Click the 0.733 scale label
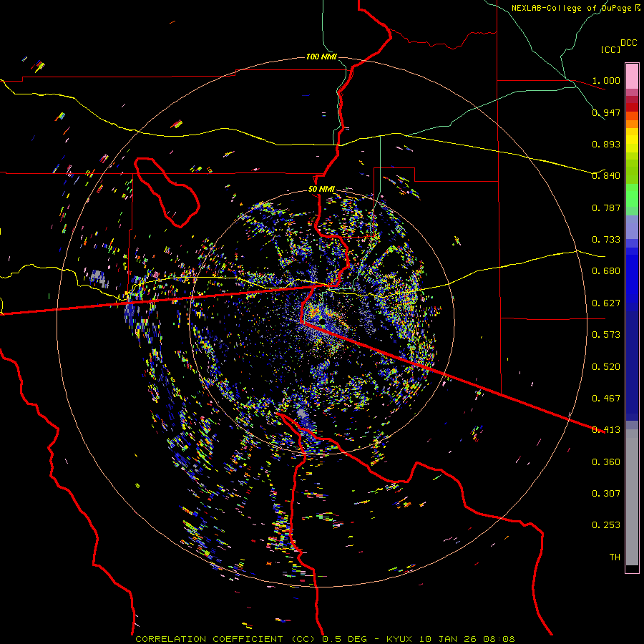Screen dimensions: 644x644 [606, 240]
